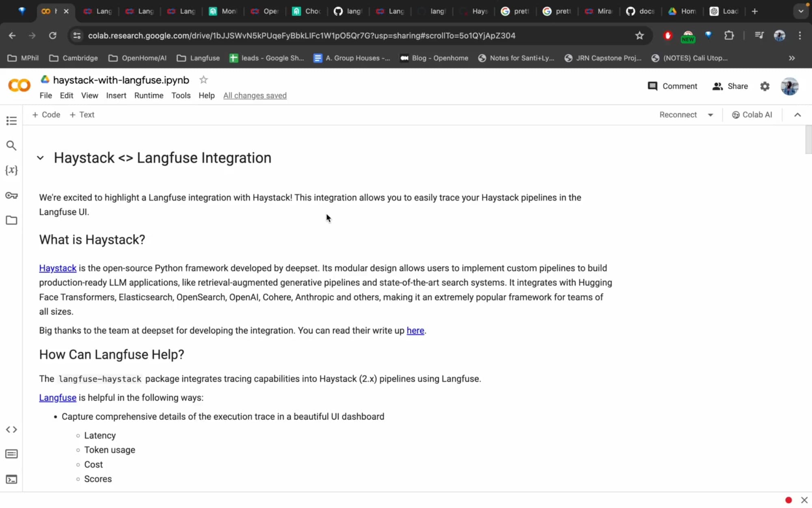Open the code snippets panel
Screen dimensions: 812x508
11,429
